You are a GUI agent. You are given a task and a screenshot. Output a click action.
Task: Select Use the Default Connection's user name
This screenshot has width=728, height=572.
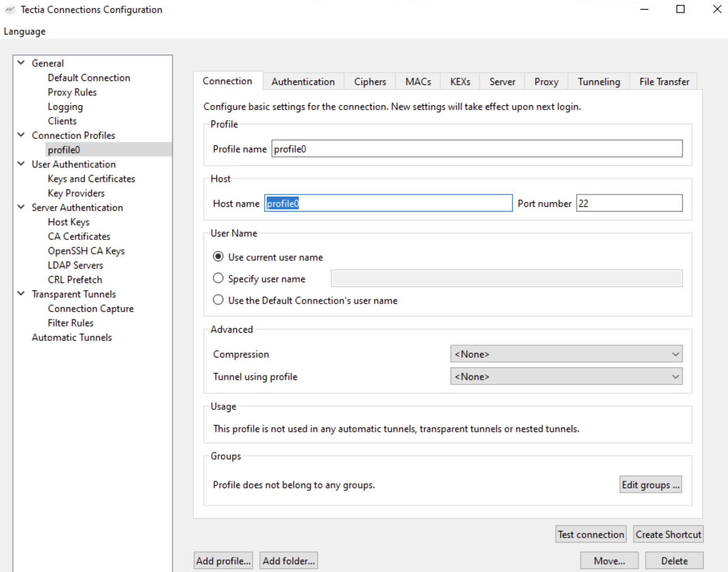pos(218,299)
